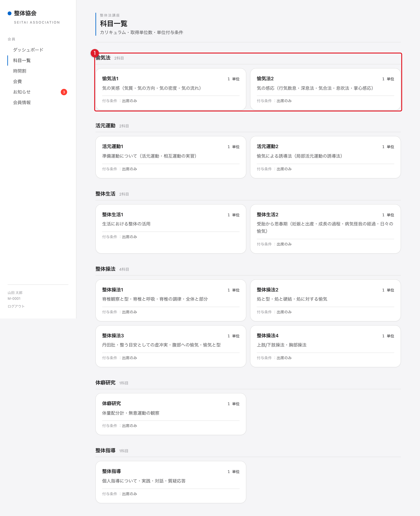This screenshot has width=420, height=516.
Task: Click 付与条件:出席のみ on 活元運動1
Action: [x=119, y=169]
